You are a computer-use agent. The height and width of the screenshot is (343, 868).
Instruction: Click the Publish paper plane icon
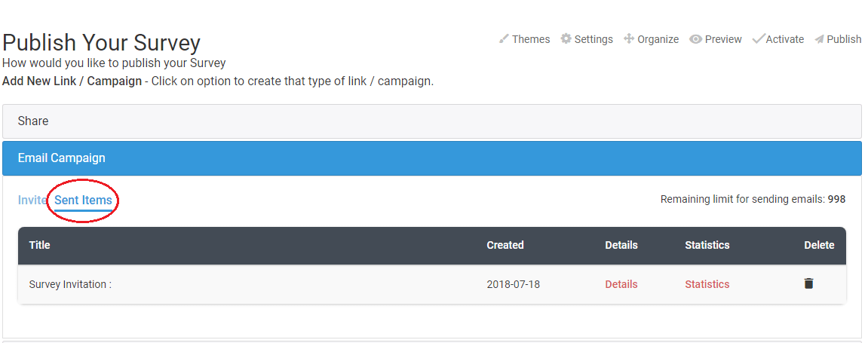pyautogui.click(x=819, y=39)
